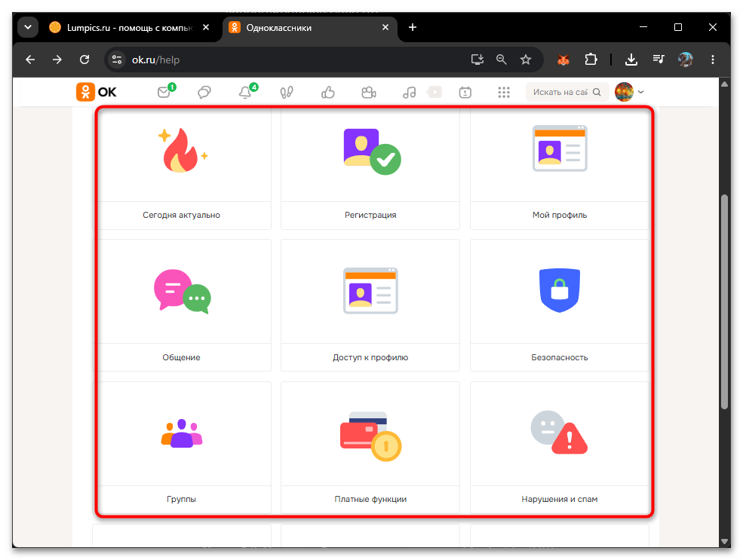
Task: Click the calendar icon in OK header
Action: point(465,92)
